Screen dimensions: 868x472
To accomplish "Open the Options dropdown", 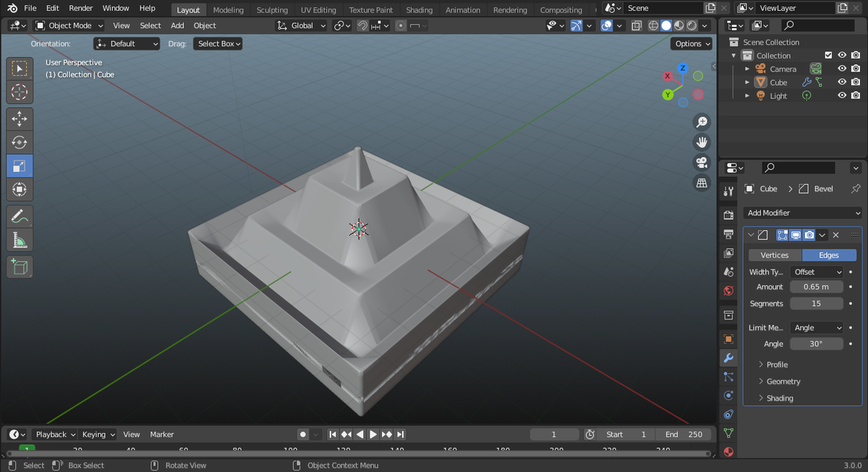I will (692, 43).
